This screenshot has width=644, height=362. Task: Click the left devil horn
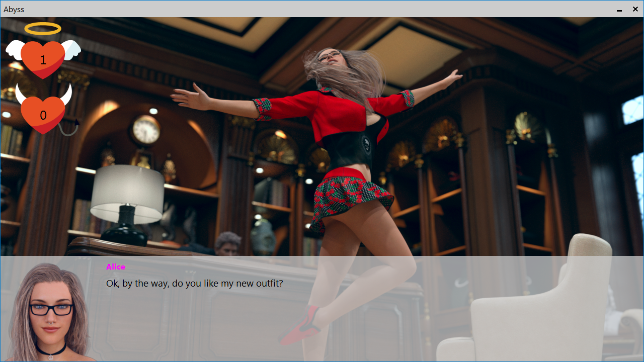[x=20, y=93]
